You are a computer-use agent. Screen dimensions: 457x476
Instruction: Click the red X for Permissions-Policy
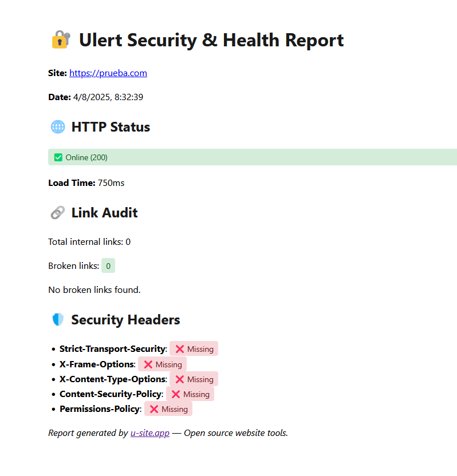154,409
